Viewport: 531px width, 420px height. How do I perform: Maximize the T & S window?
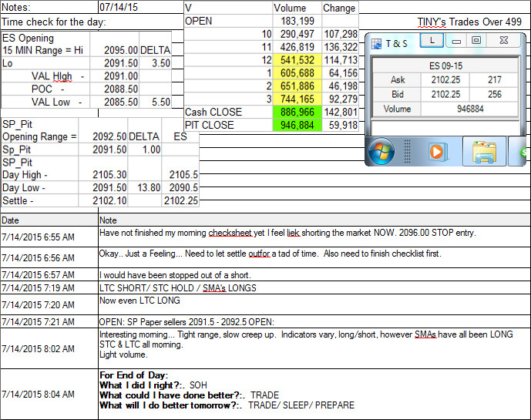coord(476,40)
